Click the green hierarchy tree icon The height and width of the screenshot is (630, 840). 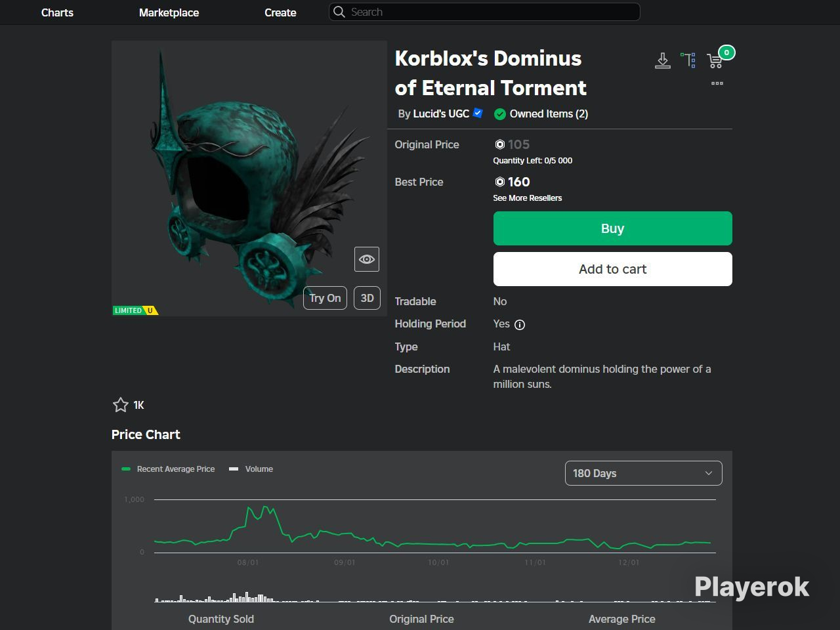coord(688,60)
